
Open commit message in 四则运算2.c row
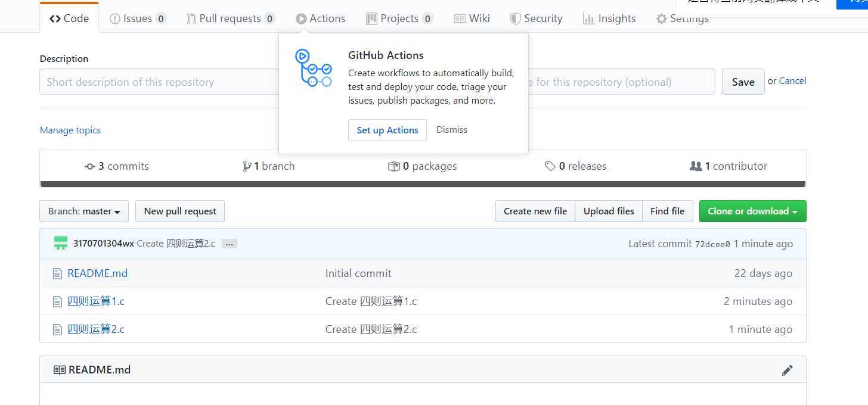pos(371,329)
